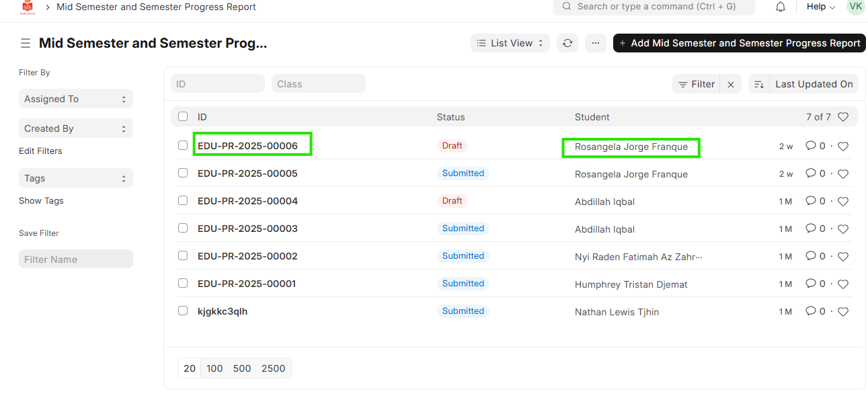This screenshot has height=400, width=868.
Task: Open the Created By filter dropdown
Action: [x=75, y=128]
